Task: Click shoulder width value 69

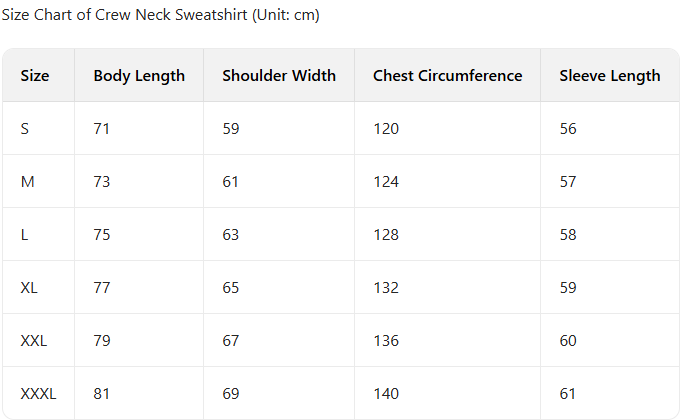Action: pos(231,394)
